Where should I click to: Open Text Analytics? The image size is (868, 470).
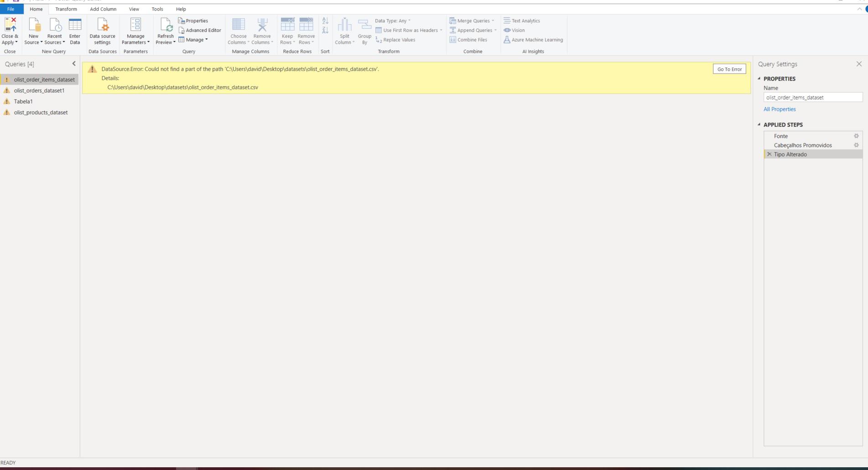tap(522, 21)
